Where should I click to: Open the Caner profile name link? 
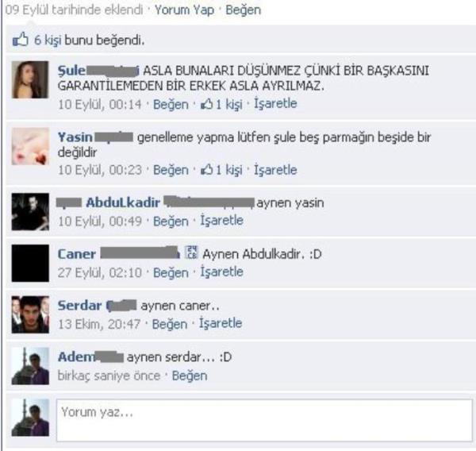coord(77,254)
